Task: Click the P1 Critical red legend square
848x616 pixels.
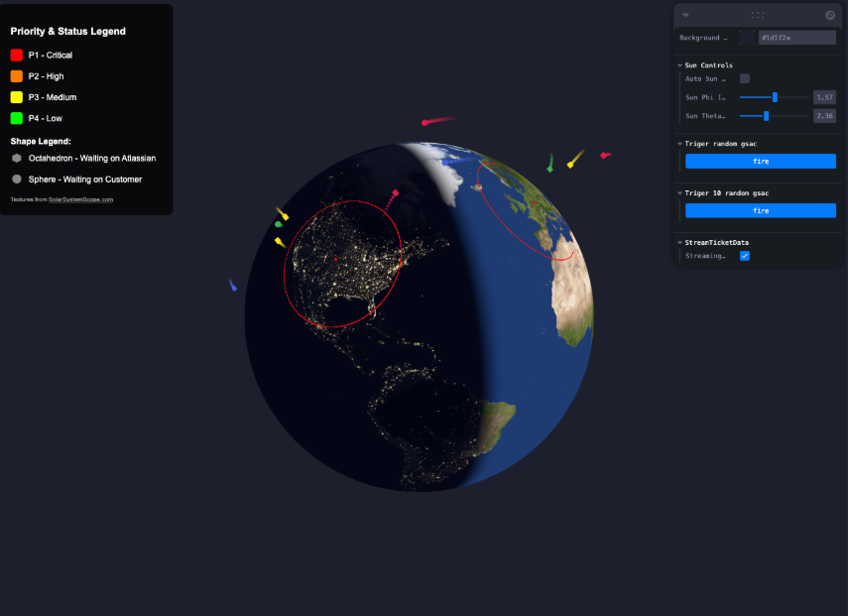Action: click(x=16, y=56)
